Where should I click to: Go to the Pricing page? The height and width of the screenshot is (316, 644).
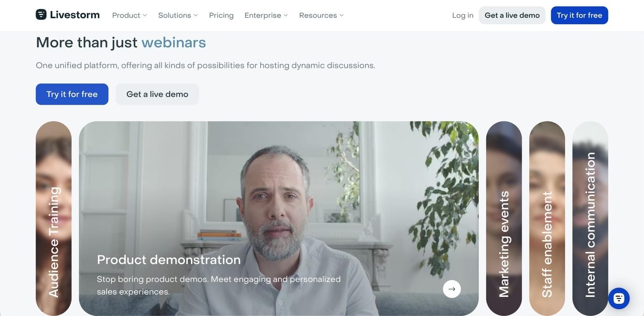pyautogui.click(x=221, y=15)
